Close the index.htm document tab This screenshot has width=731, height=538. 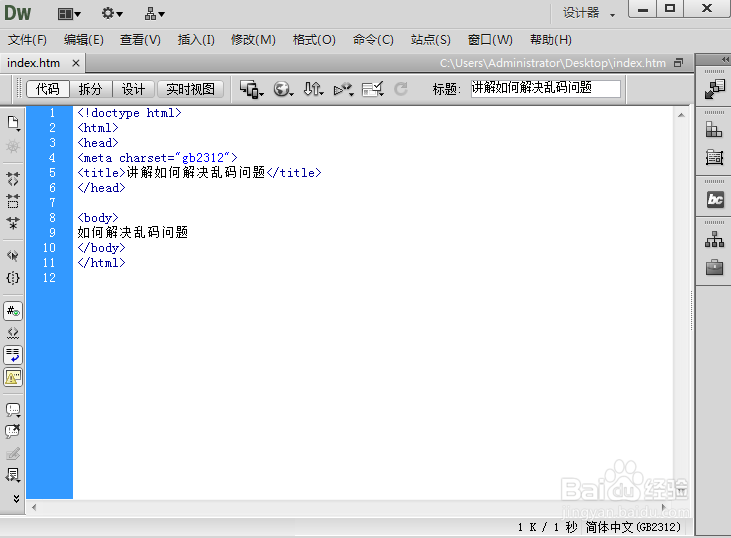pos(76,63)
